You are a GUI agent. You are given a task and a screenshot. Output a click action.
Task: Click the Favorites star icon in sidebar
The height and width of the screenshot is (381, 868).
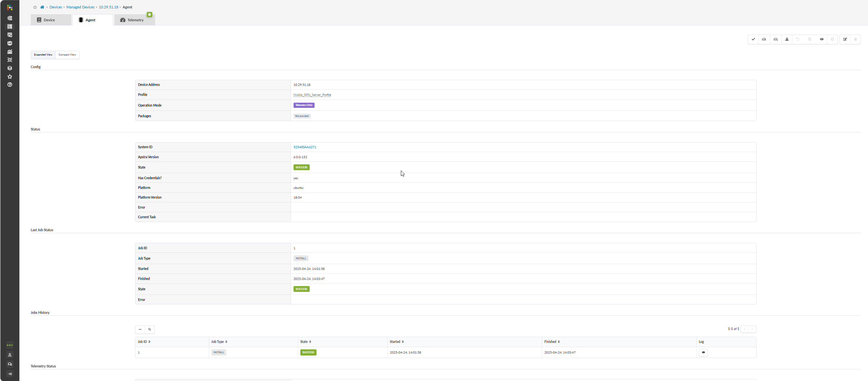(x=10, y=77)
